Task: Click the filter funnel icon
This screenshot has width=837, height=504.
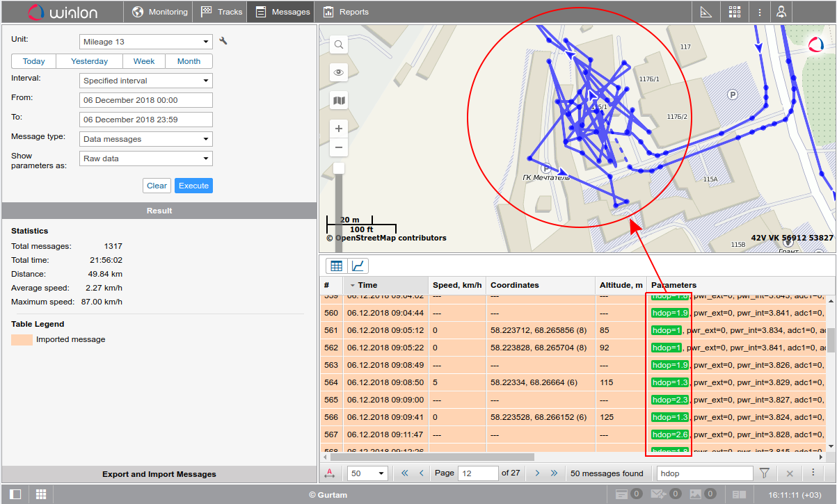Action: point(765,473)
